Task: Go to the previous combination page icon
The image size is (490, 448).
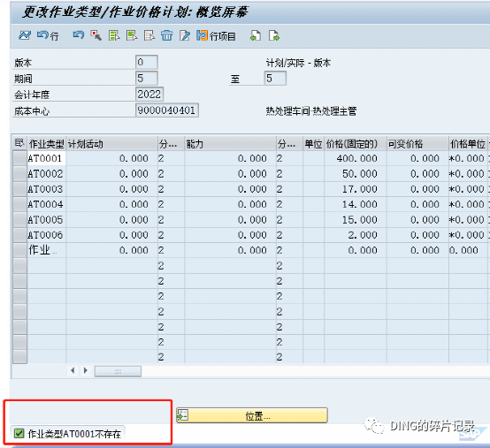Action: [x=256, y=35]
